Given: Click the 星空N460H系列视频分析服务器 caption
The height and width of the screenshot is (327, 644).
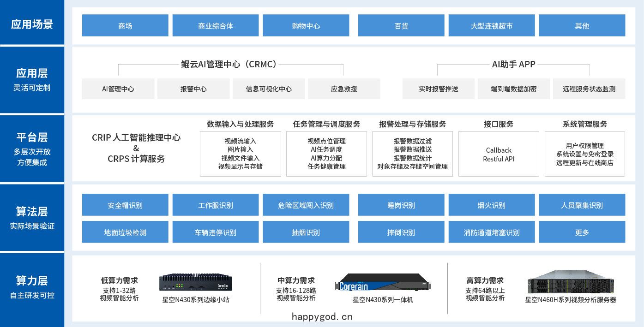Looking at the screenshot, I should [571, 300].
